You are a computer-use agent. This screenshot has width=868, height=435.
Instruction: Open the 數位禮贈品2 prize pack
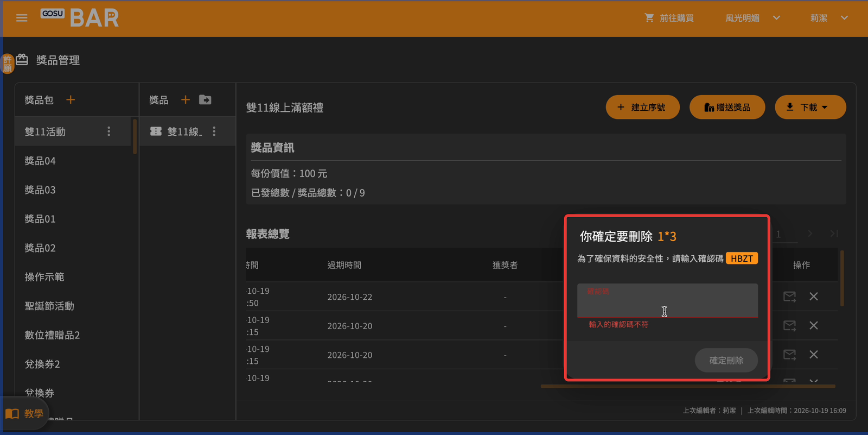[x=73, y=335]
